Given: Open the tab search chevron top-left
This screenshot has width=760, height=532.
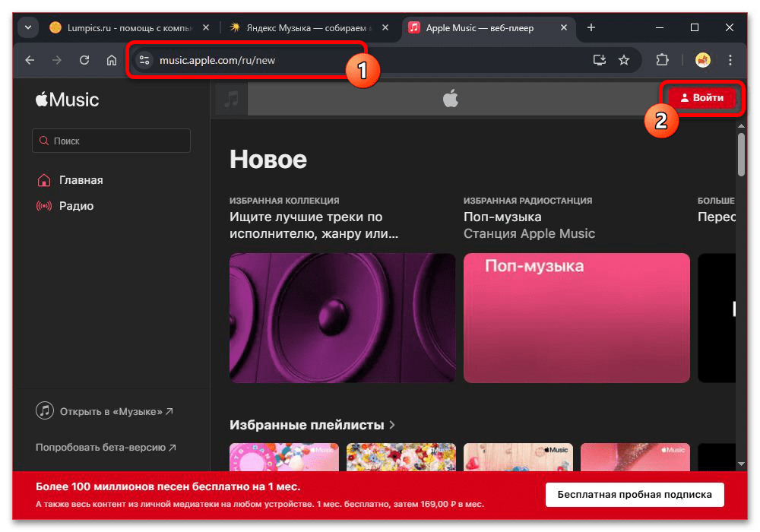Looking at the screenshot, I should pos(27,27).
